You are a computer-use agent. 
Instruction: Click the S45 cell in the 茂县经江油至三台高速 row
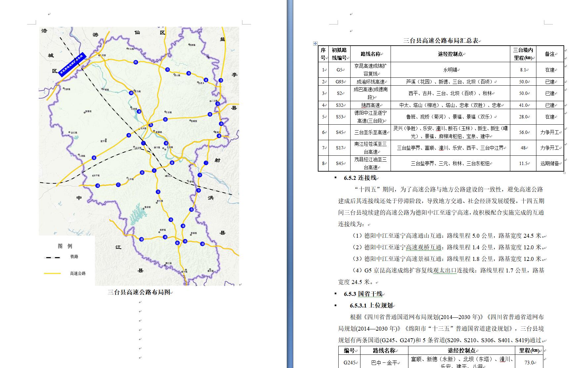tap(339, 163)
